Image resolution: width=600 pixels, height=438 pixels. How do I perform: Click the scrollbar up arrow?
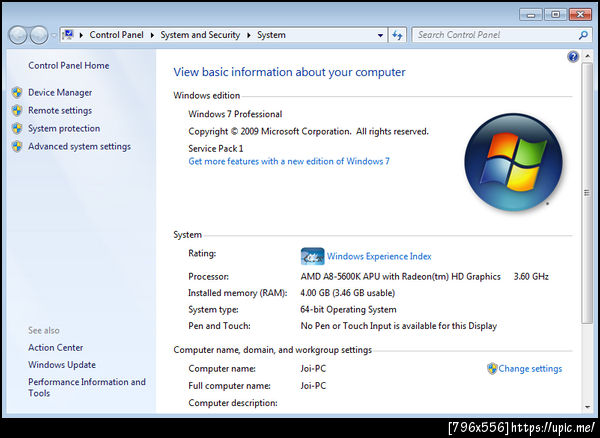click(587, 56)
